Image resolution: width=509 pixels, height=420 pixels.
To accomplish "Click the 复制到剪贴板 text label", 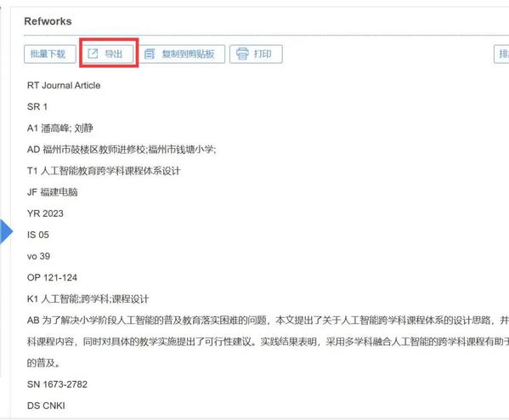I will click(x=188, y=54).
